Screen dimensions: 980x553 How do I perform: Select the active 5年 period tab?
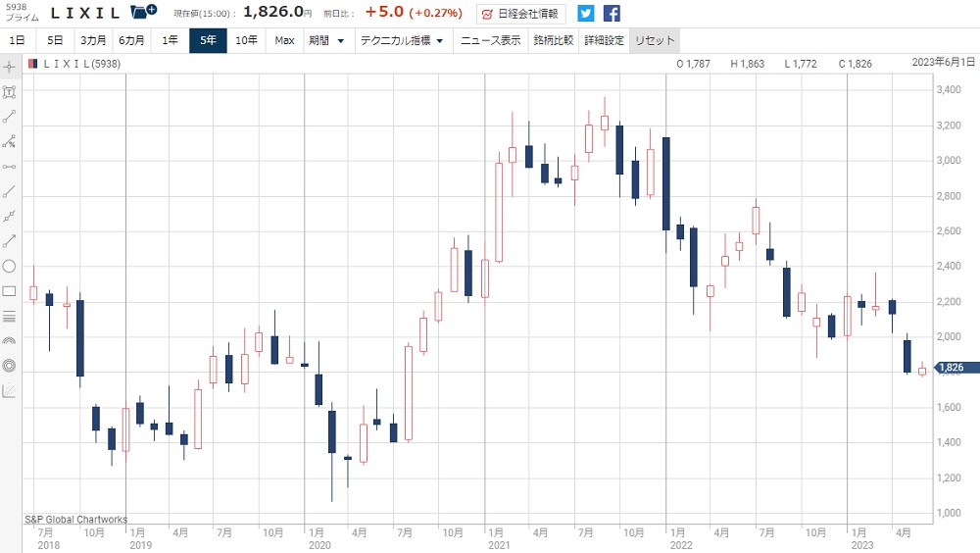click(x=208, y=40)
